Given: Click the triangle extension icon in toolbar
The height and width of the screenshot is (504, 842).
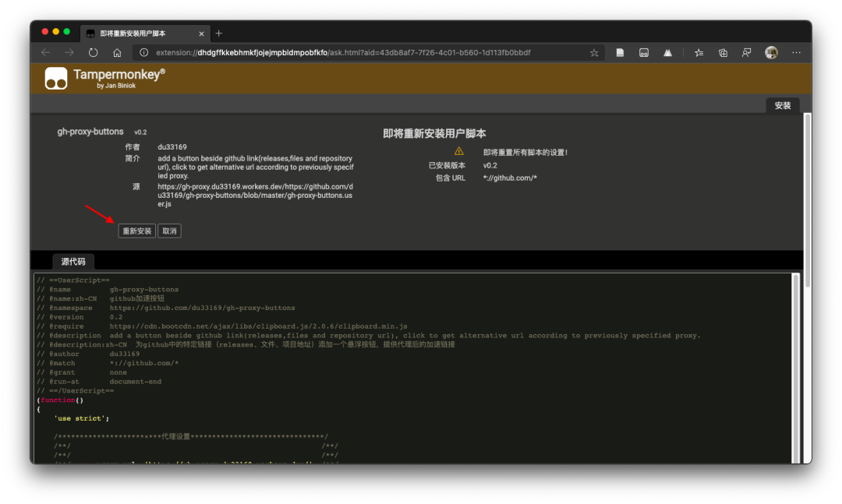Looking at the screenshot, I should click(x=667, y=53).
